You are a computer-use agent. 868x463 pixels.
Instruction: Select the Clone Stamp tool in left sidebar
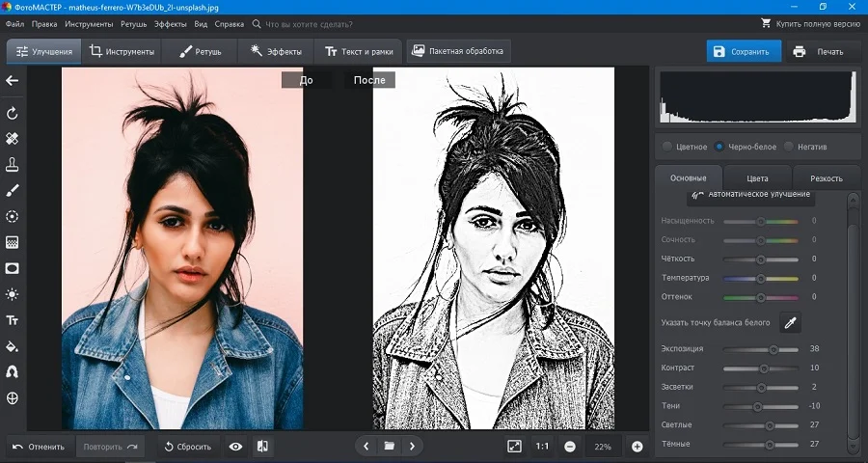coord(13,165)
